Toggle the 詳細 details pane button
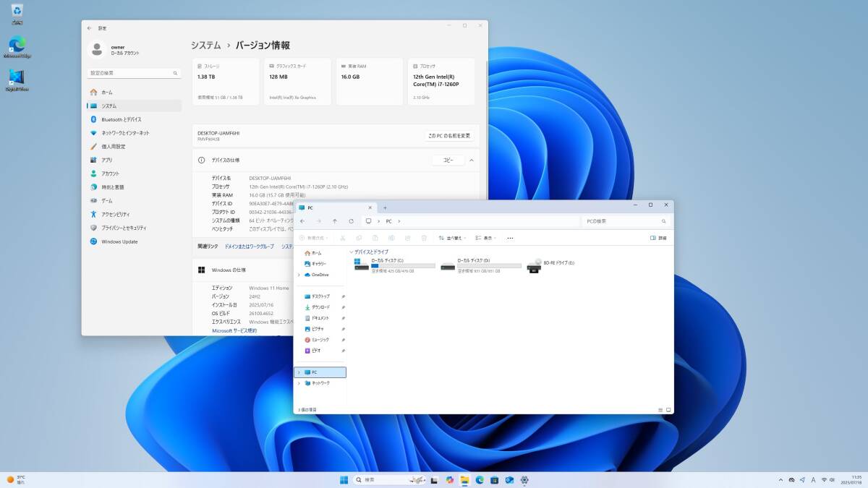 tap(658, 238)
